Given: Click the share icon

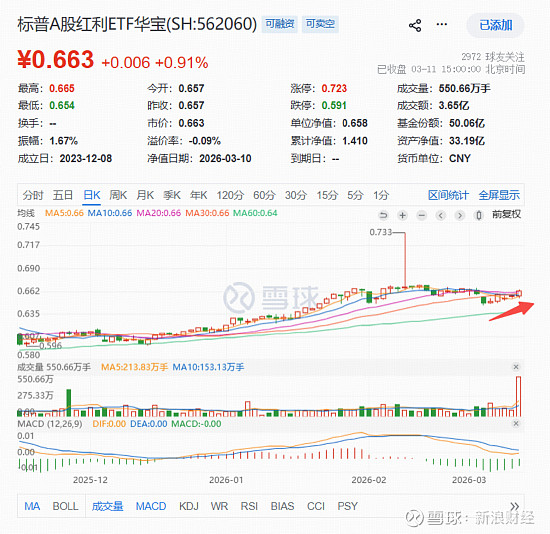Looking at the screenshot, I should [x=415, y=25].
